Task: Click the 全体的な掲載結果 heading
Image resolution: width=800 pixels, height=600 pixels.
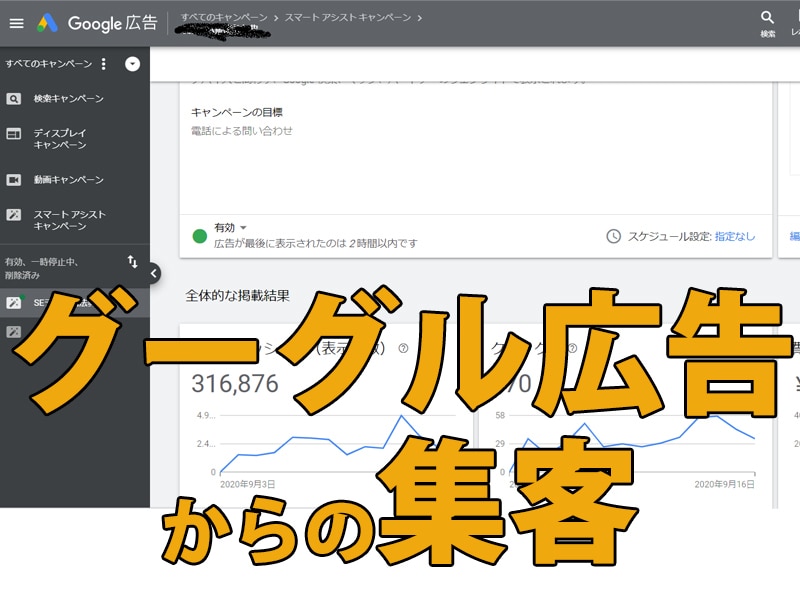Action: (x=237, y=295)
